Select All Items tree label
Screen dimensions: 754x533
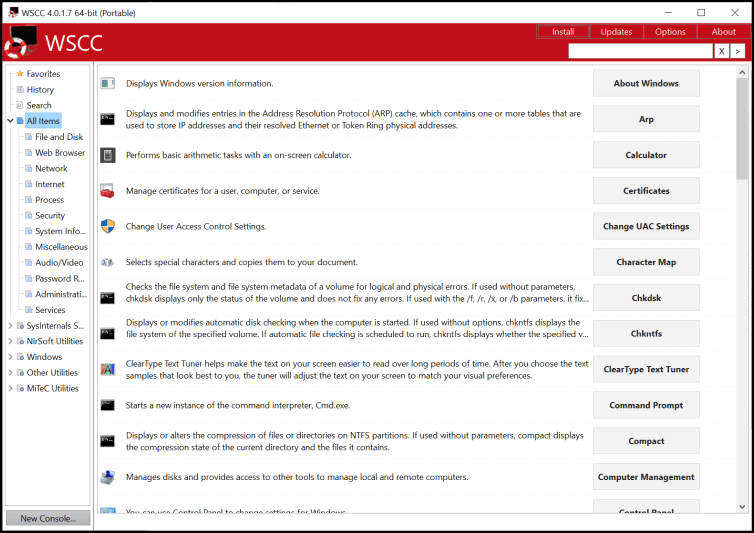coord(43,121)
